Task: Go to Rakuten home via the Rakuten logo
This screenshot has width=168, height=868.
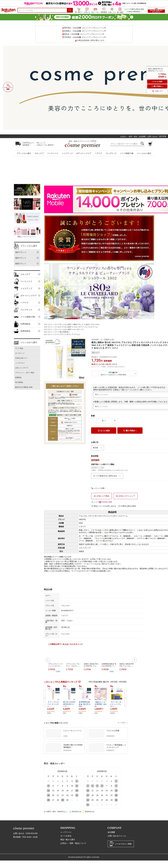Action: tap(8, 10)
